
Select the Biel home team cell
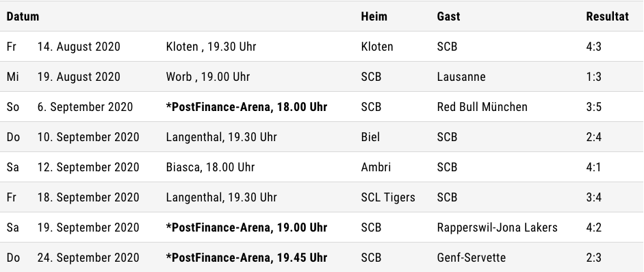[370, 137]
